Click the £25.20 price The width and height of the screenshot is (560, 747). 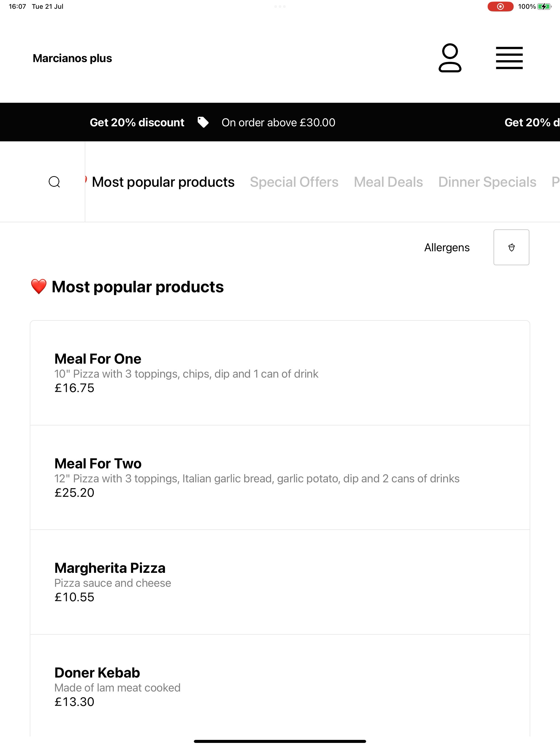[74, 493]
